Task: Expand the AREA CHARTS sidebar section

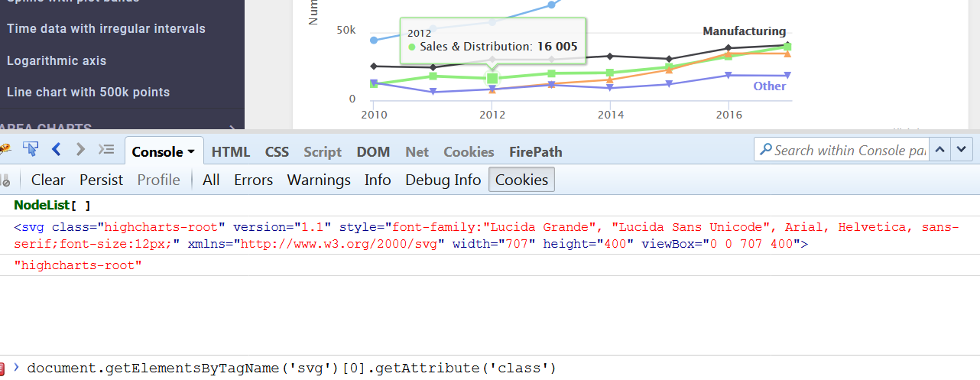Action: coord(122,127)
